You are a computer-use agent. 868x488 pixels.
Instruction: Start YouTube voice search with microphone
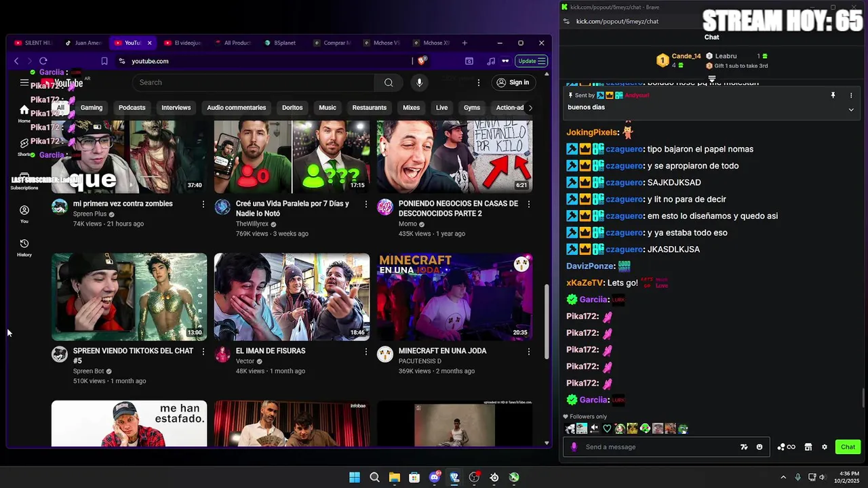[419, 83]
